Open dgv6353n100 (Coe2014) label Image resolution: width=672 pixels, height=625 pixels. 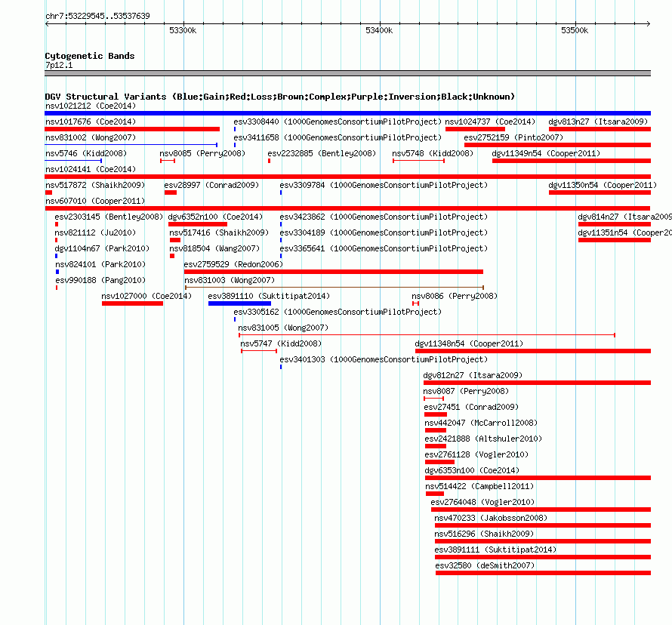pyautogui.click(x=472, y=470)
